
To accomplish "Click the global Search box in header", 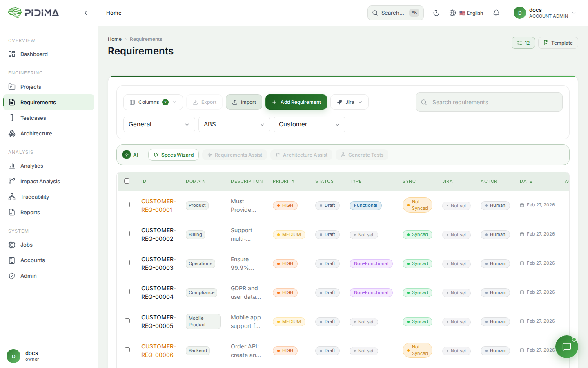I will tap(396, 13).
